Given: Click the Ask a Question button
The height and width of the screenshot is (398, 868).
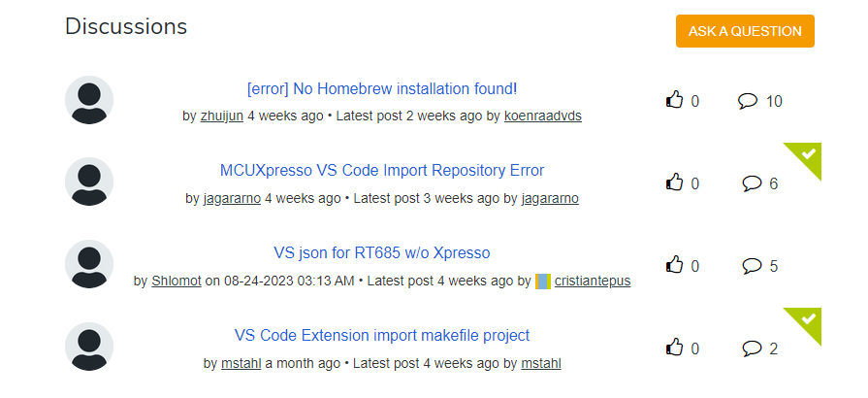Looking at the screenshot, I should coord(745,31).
